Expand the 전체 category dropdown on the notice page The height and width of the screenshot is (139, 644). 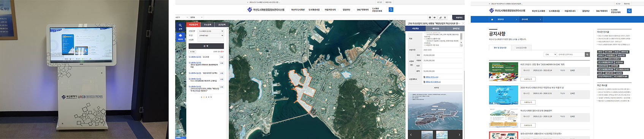click(550, 54)
